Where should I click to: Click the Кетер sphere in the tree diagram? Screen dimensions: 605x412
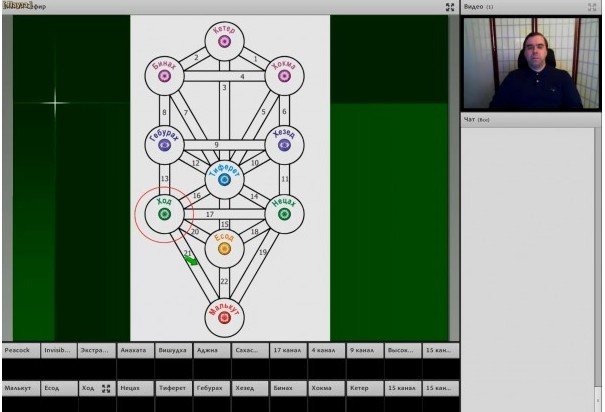pyautogui.click(x=224, y=42)
